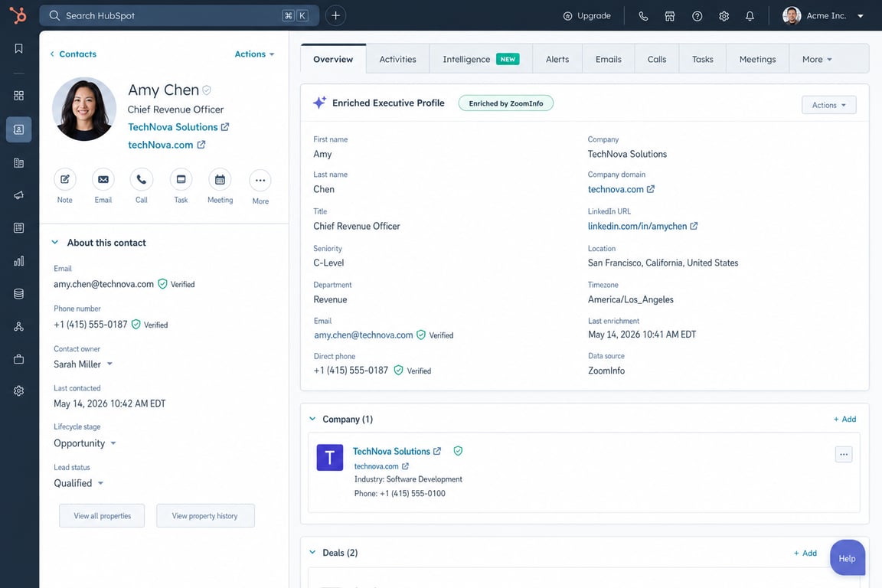
Task: Open the Tasks tab
Action: click(x=703, y=59)
